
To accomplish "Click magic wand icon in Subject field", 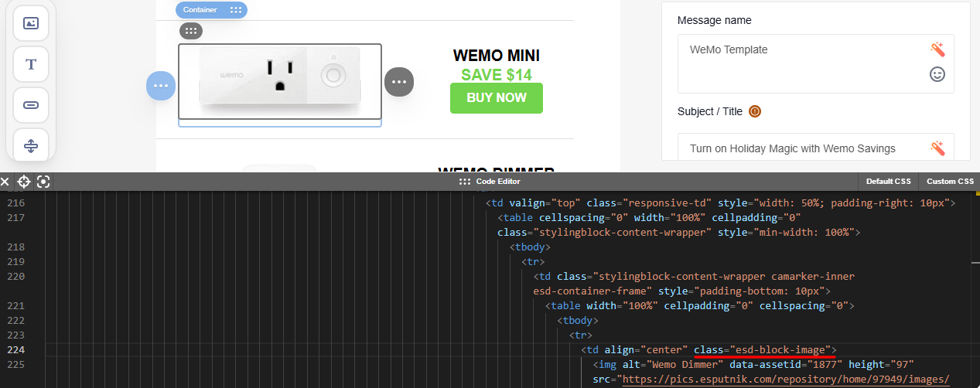I will pos(937,148).
